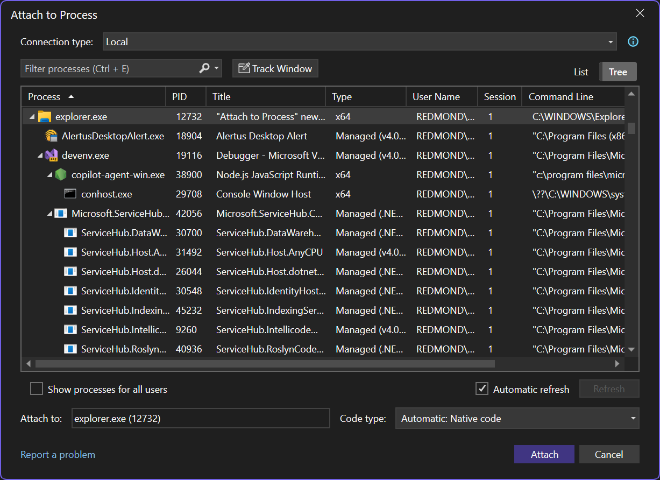This screenshot has width=660, height=480.
Task: Click the Cancel button
Action: [609, 454]
